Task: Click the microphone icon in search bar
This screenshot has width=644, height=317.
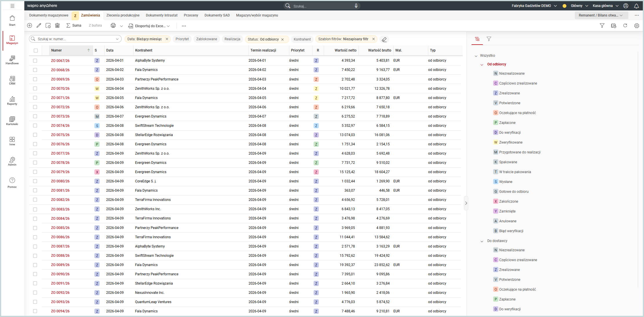Action: 356,6
